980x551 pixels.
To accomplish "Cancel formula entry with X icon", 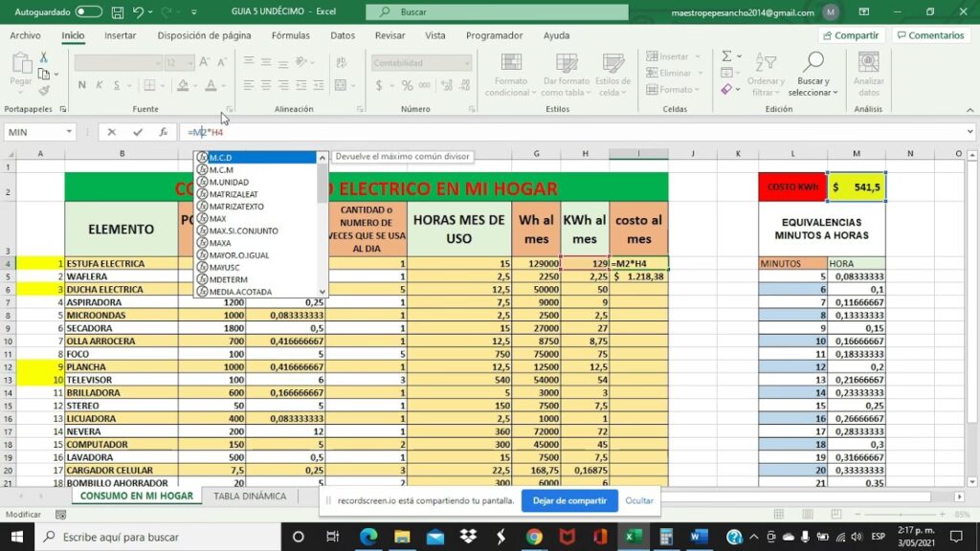I will (x=112, y=132).
